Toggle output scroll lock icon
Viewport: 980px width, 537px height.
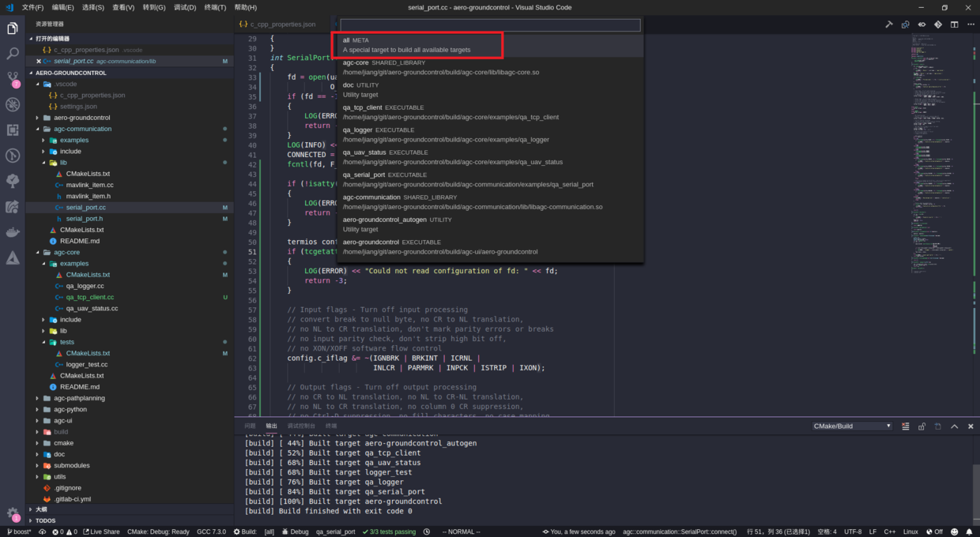point(922,426)
